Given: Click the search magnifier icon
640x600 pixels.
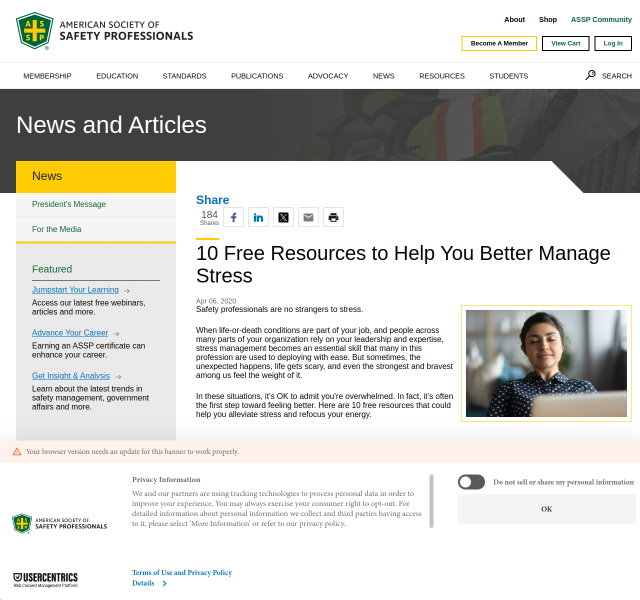Looking at the screenshot, I should pos(590,75).
